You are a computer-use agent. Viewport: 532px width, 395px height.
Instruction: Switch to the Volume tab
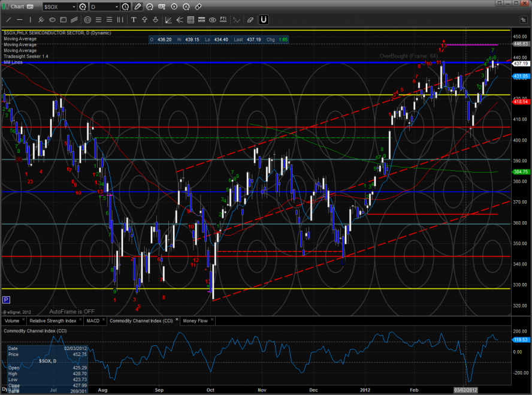11,321
